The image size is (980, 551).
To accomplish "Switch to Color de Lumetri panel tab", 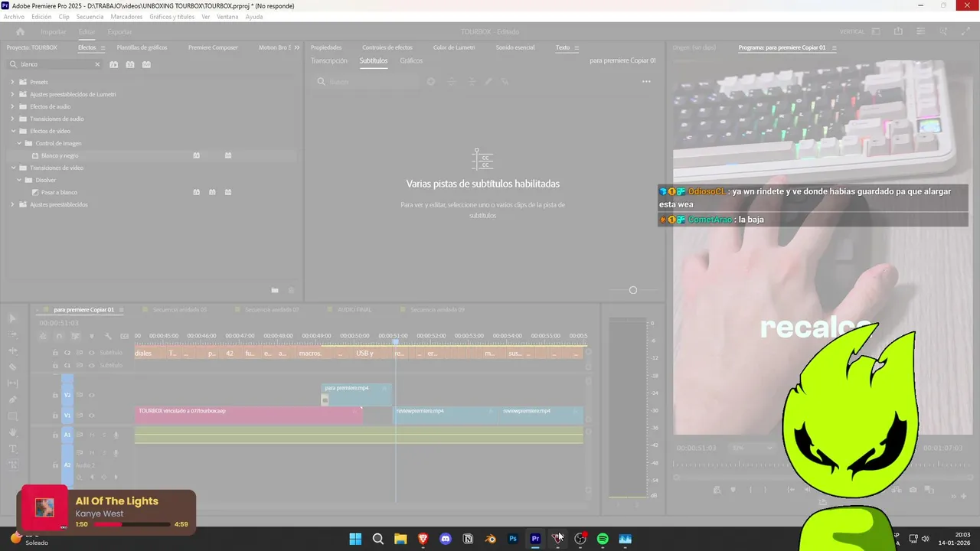I will (x=454, y=47).
